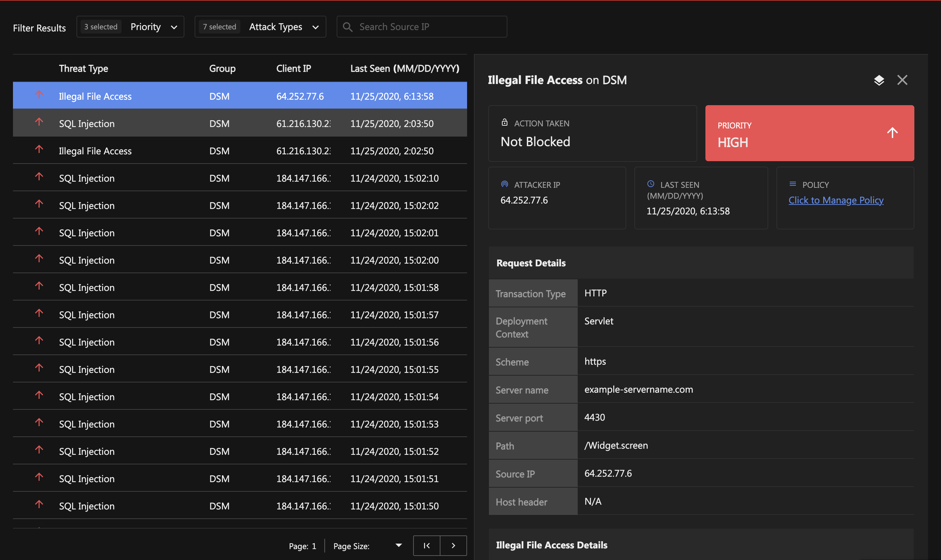Select the Illegal File Access row at 2:02:50
This screenshot has width=941, height=560.
pos(240,150)
